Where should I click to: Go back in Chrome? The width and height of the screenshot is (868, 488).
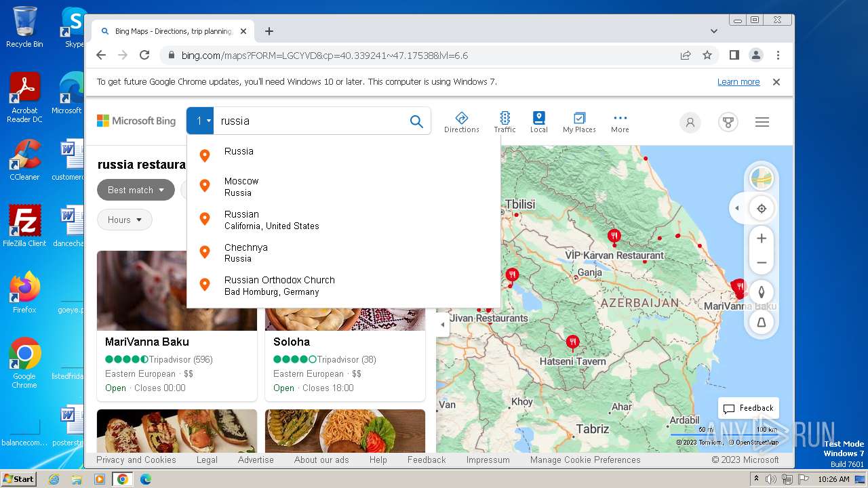coord(101,56)
